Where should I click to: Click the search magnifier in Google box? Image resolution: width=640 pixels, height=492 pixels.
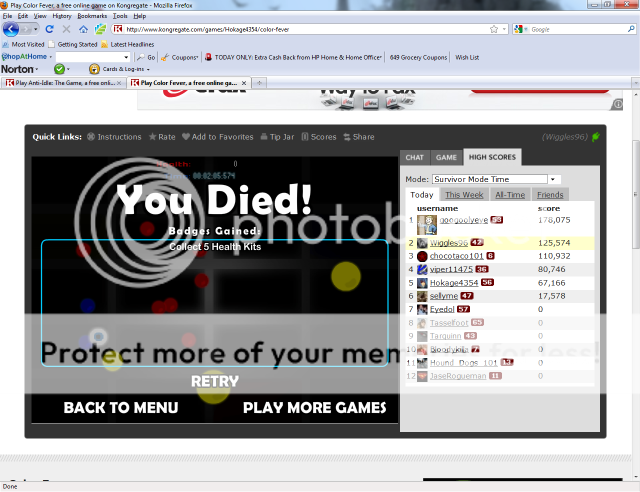pos(631,29)
